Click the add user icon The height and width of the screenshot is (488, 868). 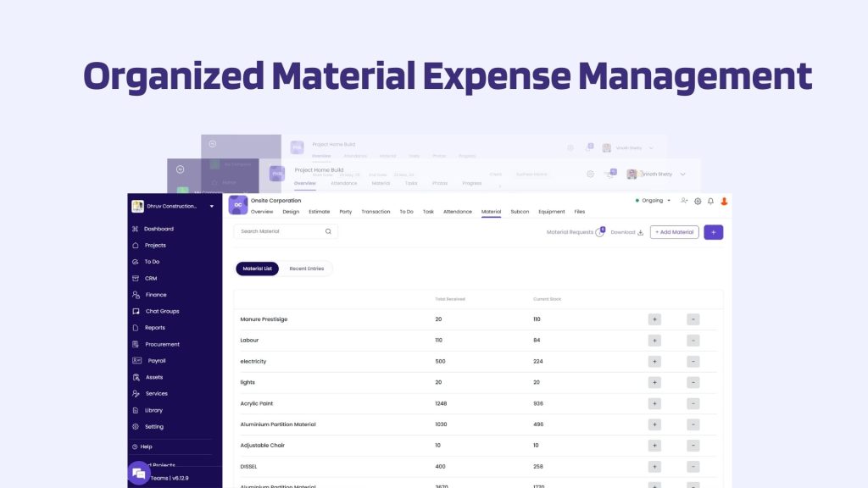click(684, 201)
